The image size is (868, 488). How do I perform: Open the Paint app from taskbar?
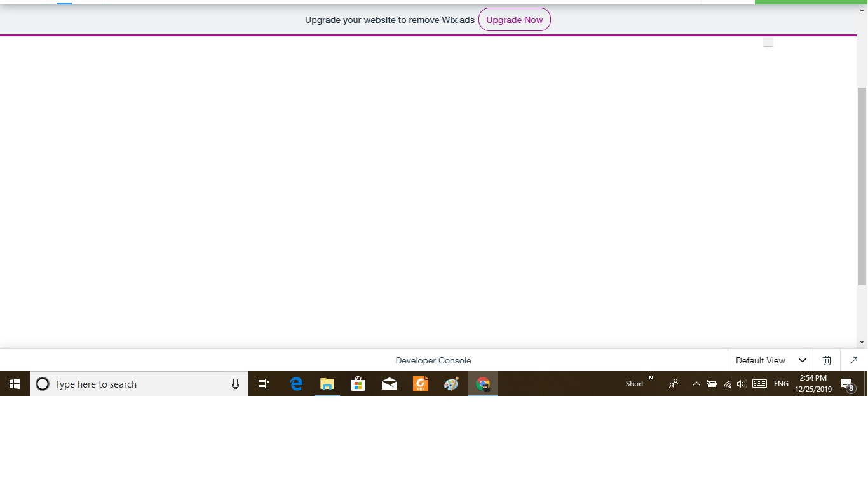click(x=452, y=384)
